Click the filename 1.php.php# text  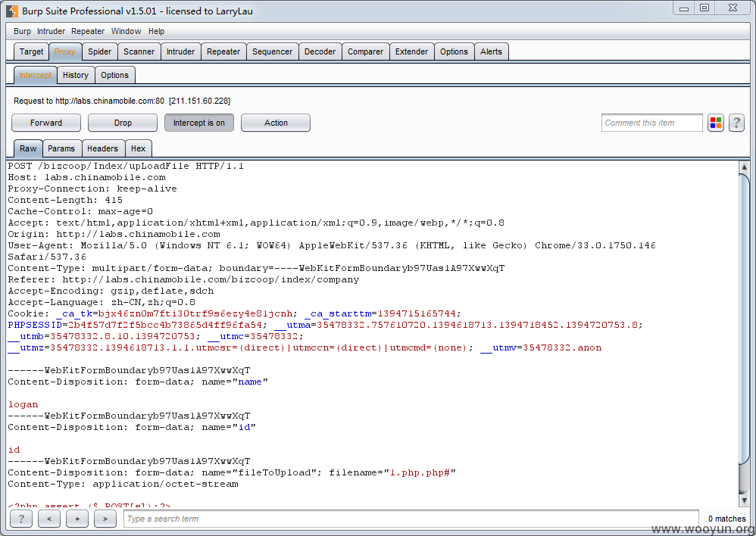coord(420,472)
